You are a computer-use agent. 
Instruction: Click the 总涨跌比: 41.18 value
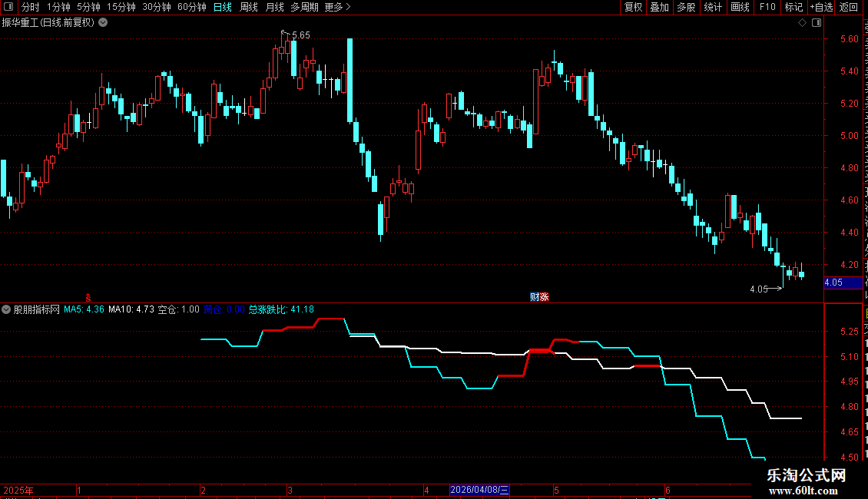point(281,310)
